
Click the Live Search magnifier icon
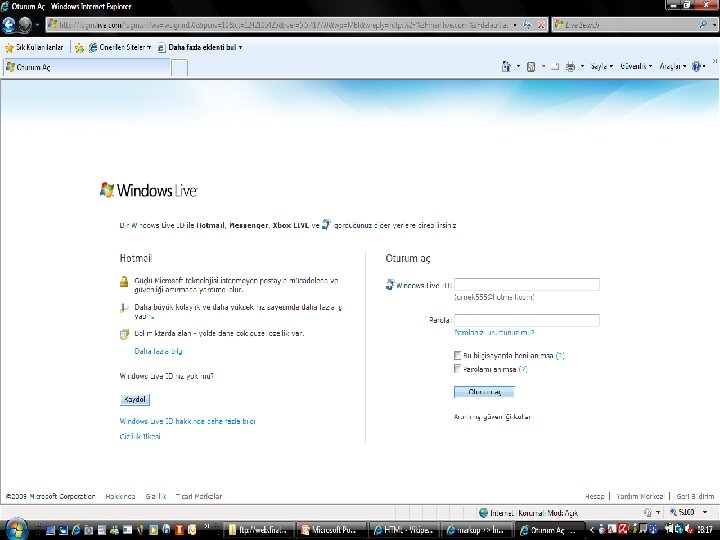(x=703, y=24)
